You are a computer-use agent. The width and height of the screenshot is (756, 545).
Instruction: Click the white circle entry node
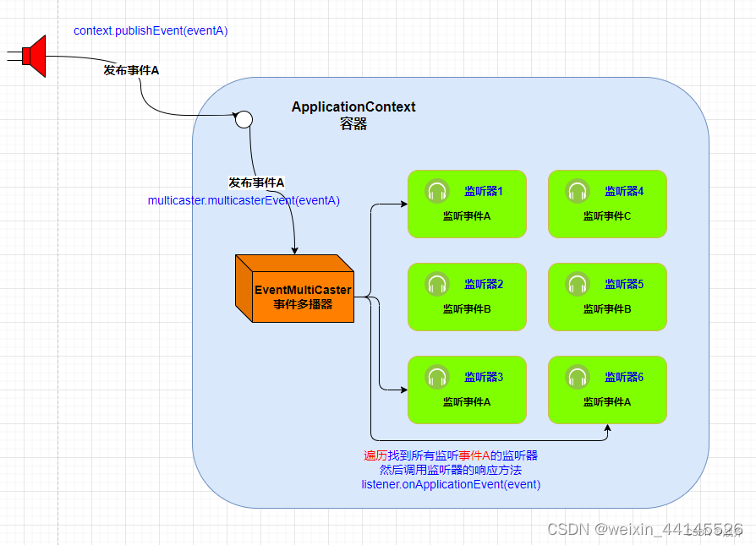[244, 119]
